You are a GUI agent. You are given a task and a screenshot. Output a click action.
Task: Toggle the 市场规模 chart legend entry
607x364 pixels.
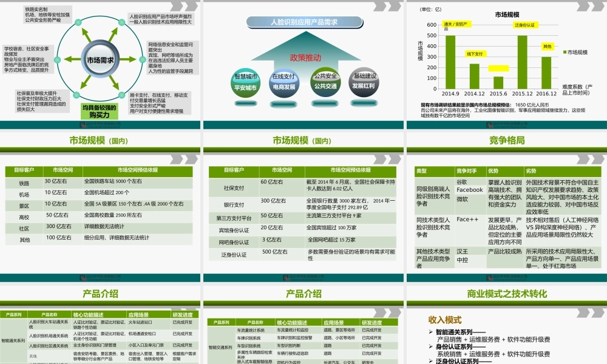pyautogui.click(x=577, y=52)
